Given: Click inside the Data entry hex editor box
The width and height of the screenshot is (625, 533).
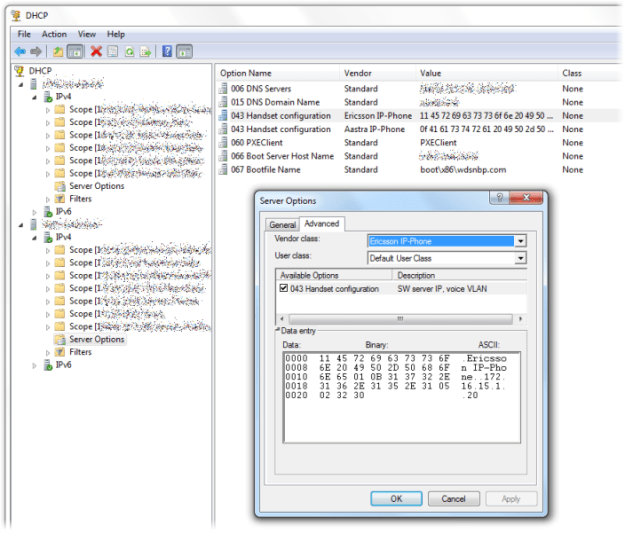Looking at the screenshot, I should pos(401,397).
